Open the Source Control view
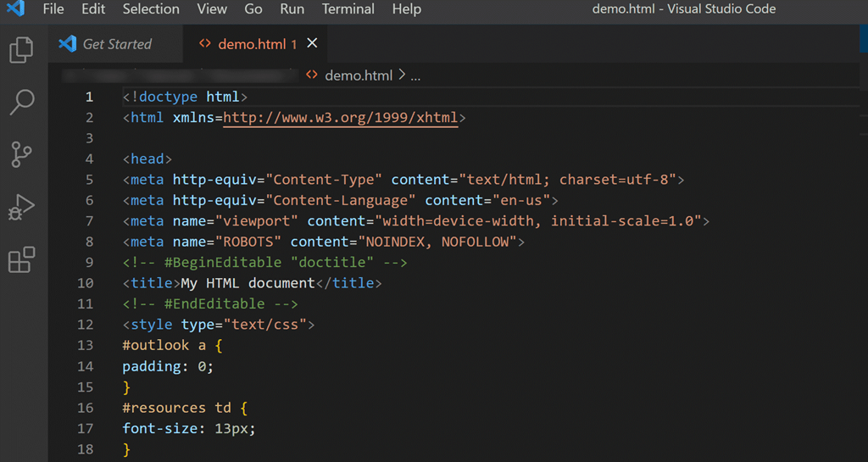The image size is (868, 462). [21, 153]
